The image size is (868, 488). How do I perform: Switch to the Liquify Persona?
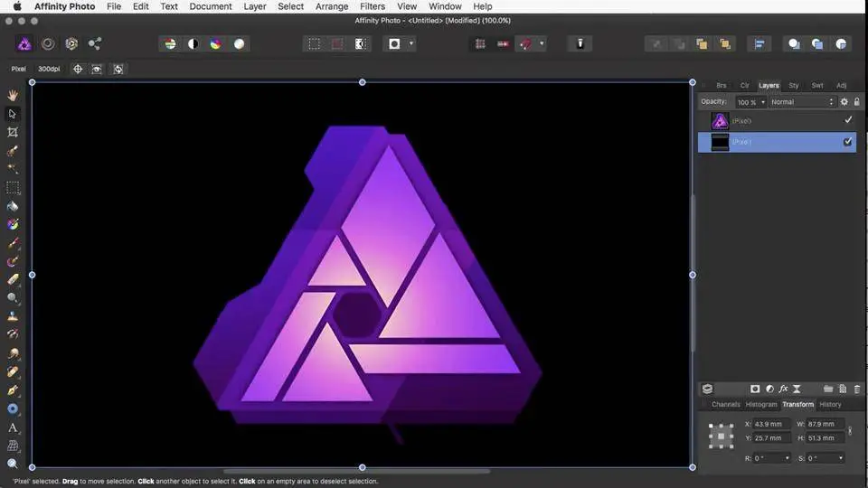(x=48, y=43)
